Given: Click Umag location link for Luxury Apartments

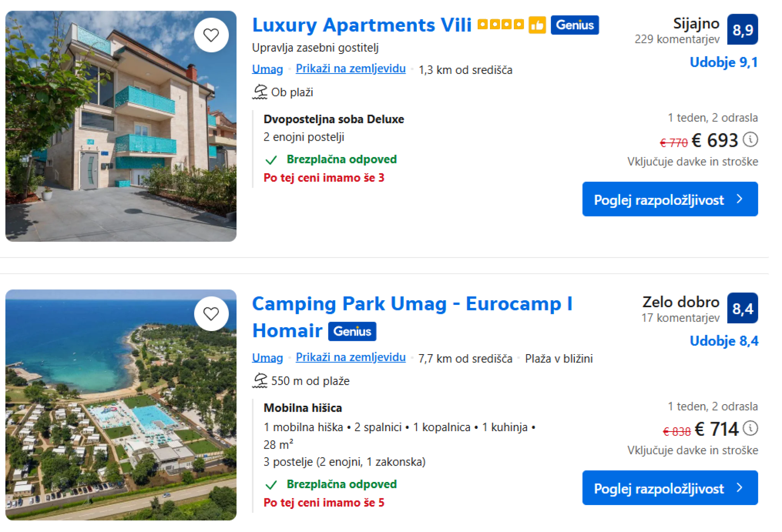Looking at the screenshot, I should [x=267, y=69].
